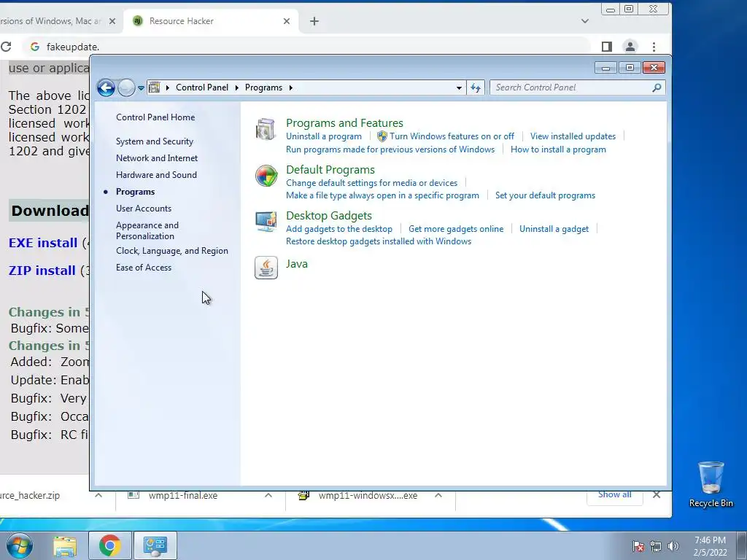747x560 pixels.
Task: Go to System and Security
Action: 155,141
